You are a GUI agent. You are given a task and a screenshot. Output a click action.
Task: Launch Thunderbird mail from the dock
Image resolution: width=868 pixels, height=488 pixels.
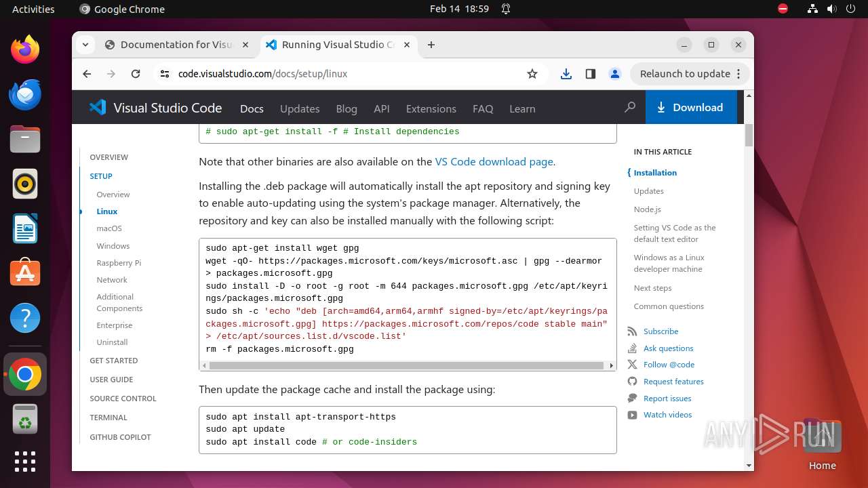tap(25, 95)
